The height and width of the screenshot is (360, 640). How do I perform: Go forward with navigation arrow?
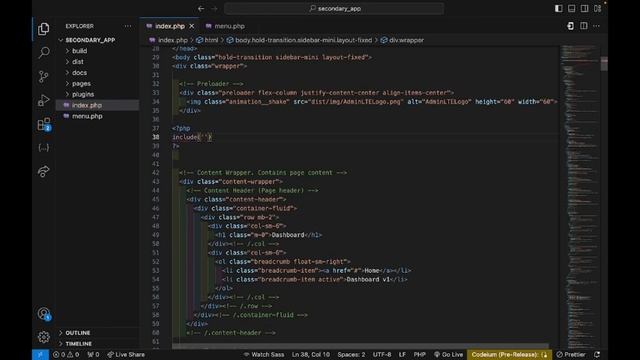point(214,9)
